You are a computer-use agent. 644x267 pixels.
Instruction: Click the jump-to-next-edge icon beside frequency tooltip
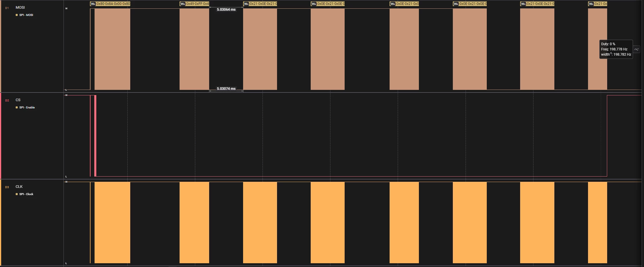[x=636, y=49]
